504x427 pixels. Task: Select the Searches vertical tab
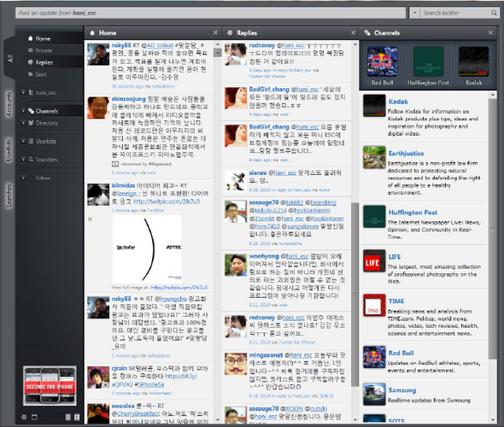(9, 196)
